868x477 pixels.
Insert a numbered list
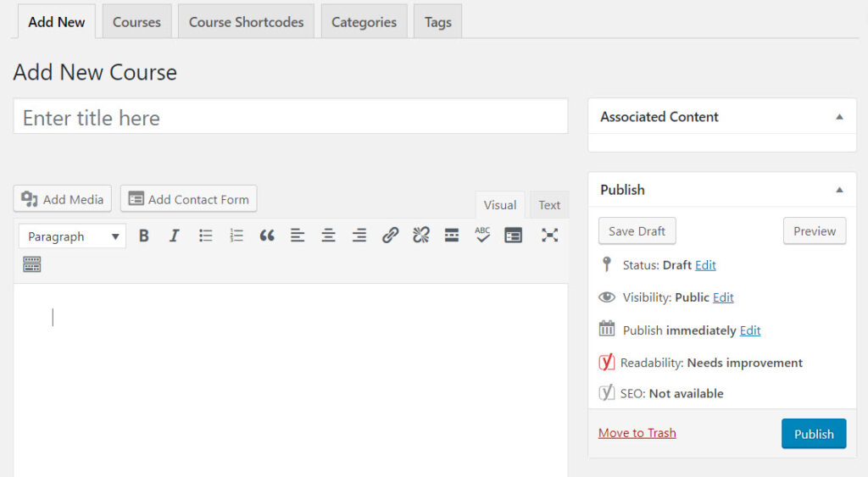tap(236, 236)
